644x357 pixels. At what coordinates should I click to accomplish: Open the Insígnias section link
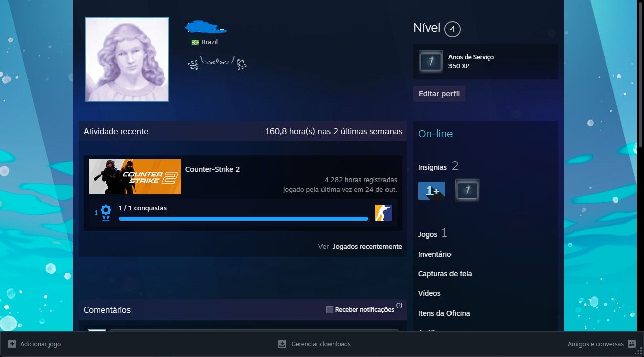[432, 167]
